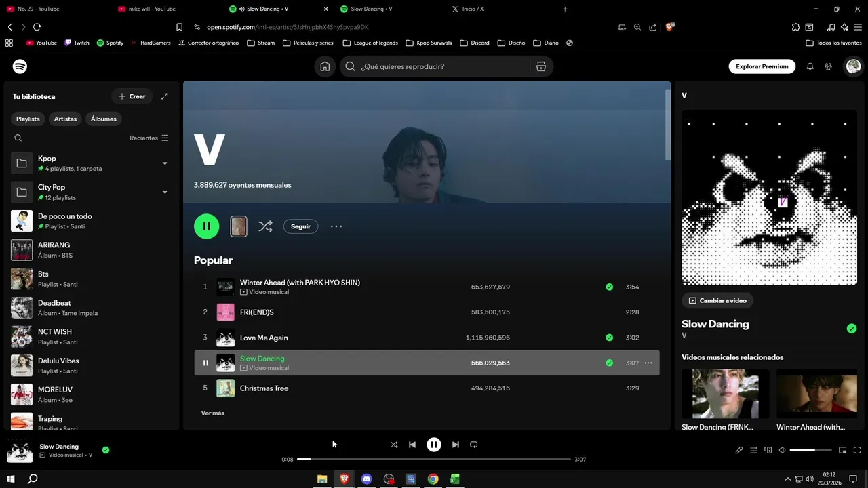Click the library search magnifier icon
This screenshot has height=488, width=868.
pyautogui.click(x=18, y=138)
